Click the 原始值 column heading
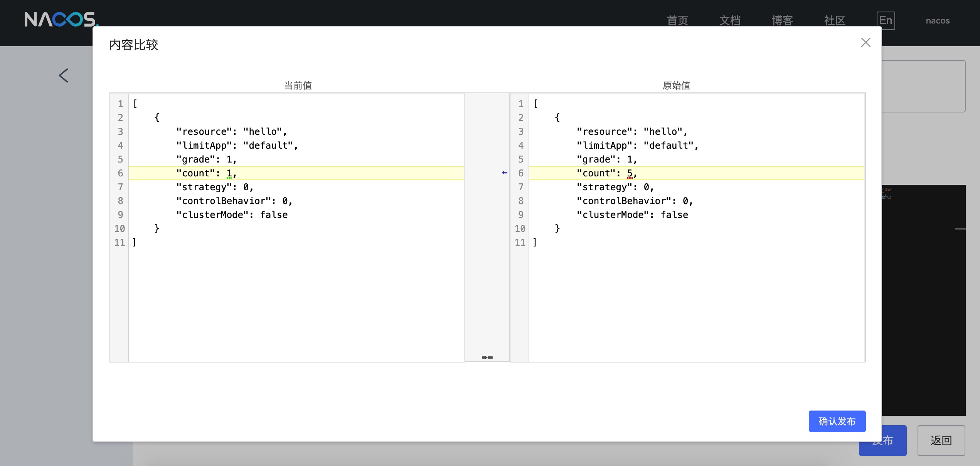 (x=676, y=85)
